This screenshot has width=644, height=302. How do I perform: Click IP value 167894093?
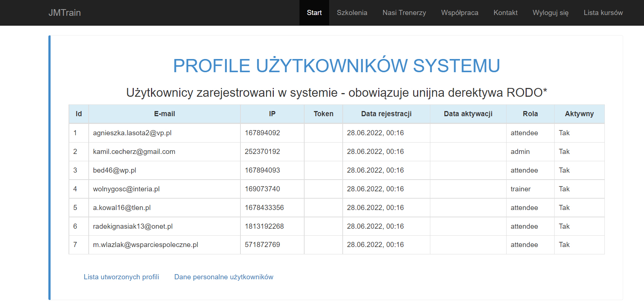point(262,170)
